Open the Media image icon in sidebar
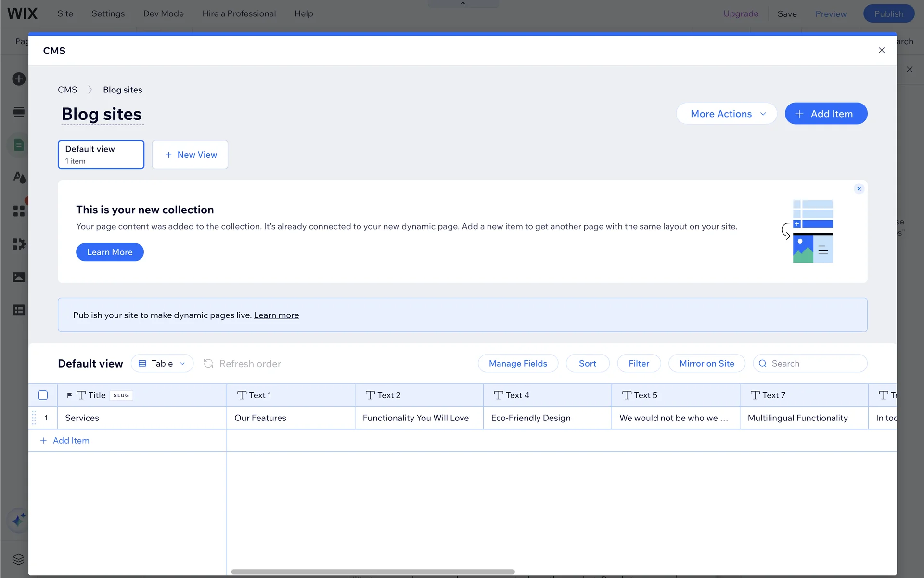Viewport: 924px width, 578px height. click(19, 277)
